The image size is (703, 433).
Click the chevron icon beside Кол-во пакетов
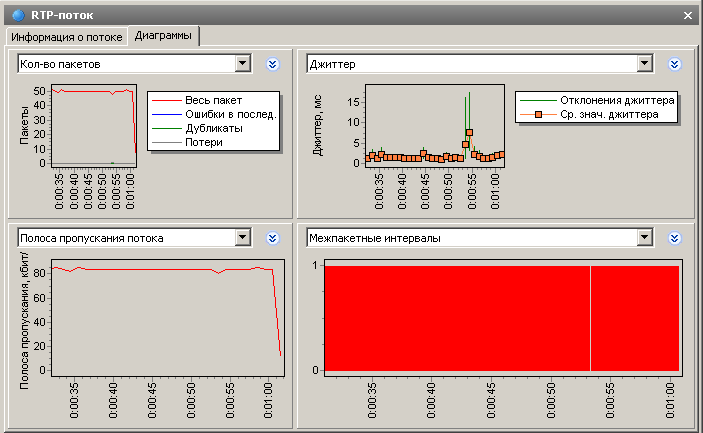click(x=273, y=64)
